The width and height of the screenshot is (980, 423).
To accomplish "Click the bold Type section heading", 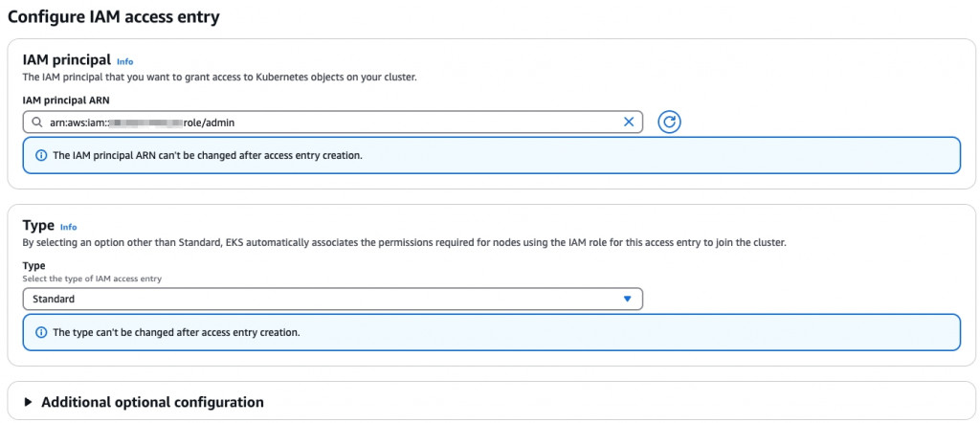I will 38,225.
